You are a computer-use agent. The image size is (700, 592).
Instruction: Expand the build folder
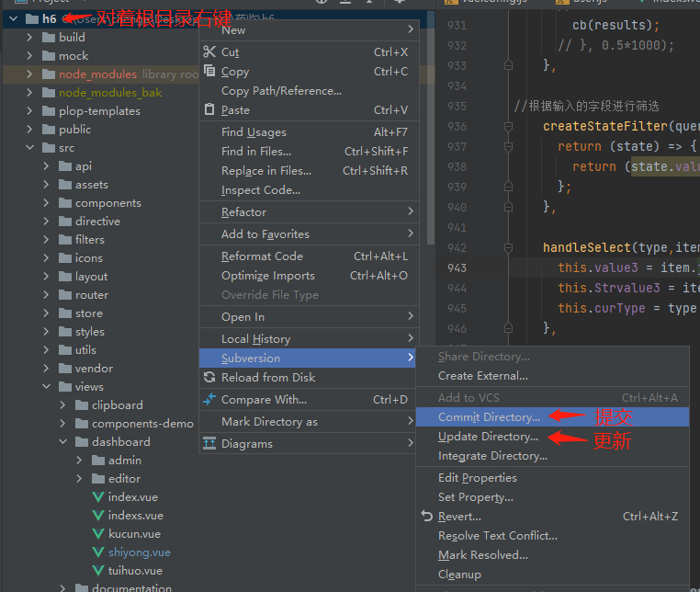click(x=29, y=38)
